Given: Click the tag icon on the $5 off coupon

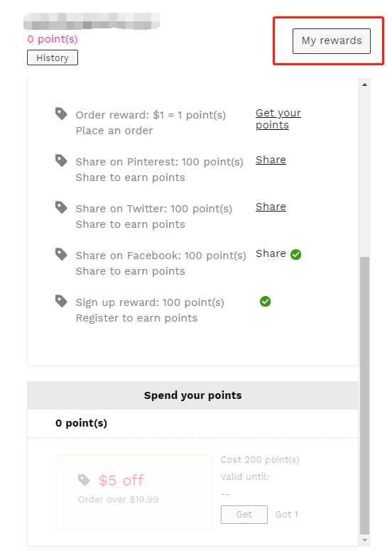Looking at the screenshot, I should pos(84,480).
